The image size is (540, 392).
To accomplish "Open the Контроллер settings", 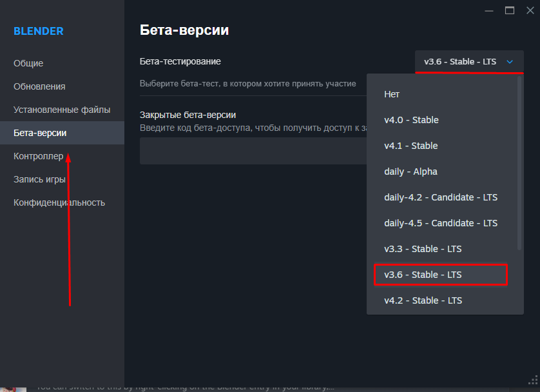I will [x=39, y=156].
